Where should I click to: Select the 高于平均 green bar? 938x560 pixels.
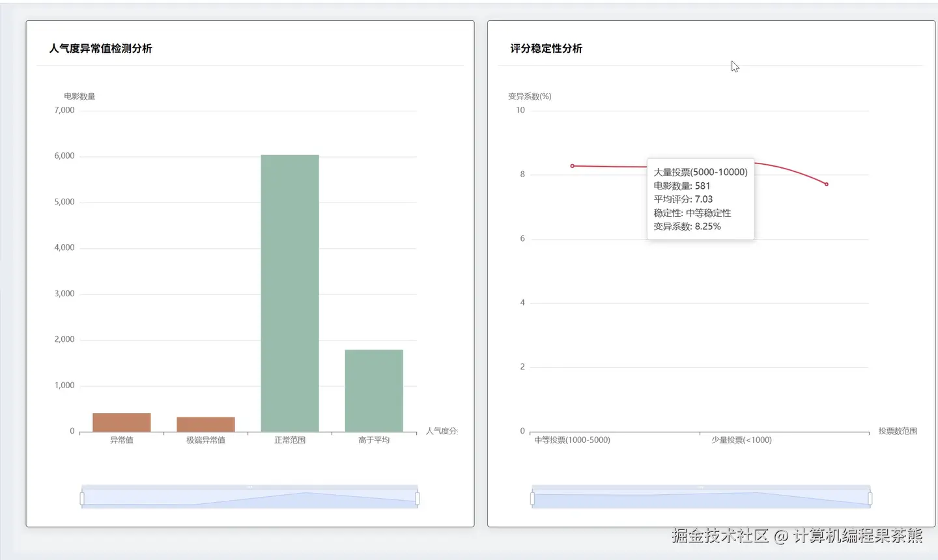374,391
